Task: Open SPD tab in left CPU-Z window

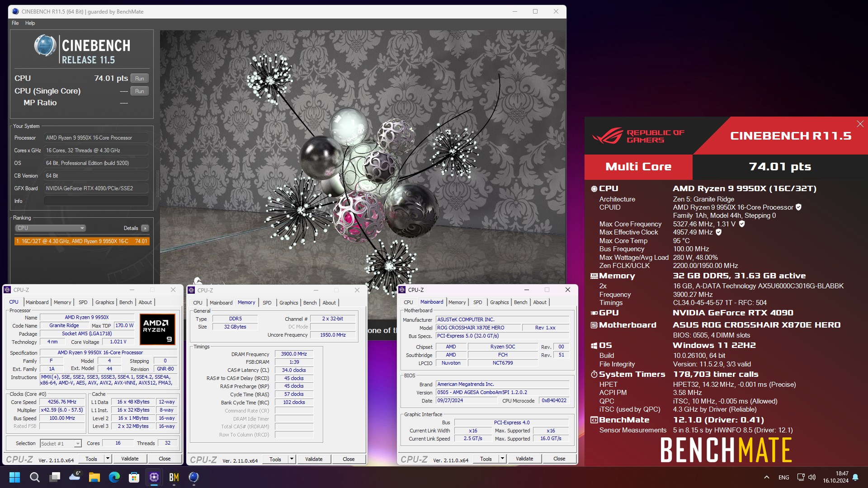Action: pyautogui.click(x=83, y=302)
